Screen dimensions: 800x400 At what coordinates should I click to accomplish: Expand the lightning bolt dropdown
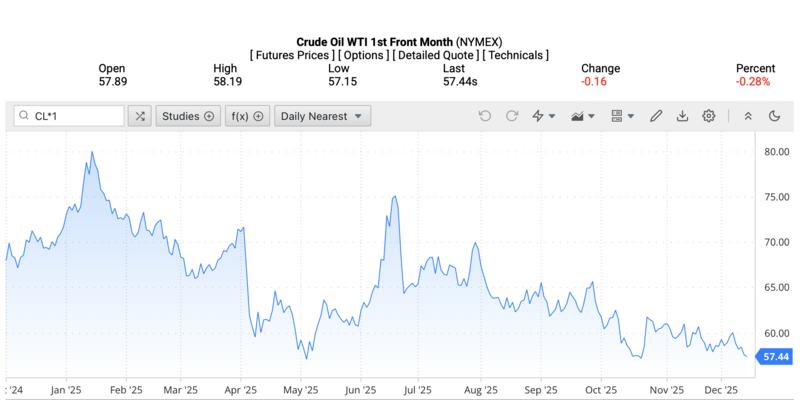tap(543, 116)
